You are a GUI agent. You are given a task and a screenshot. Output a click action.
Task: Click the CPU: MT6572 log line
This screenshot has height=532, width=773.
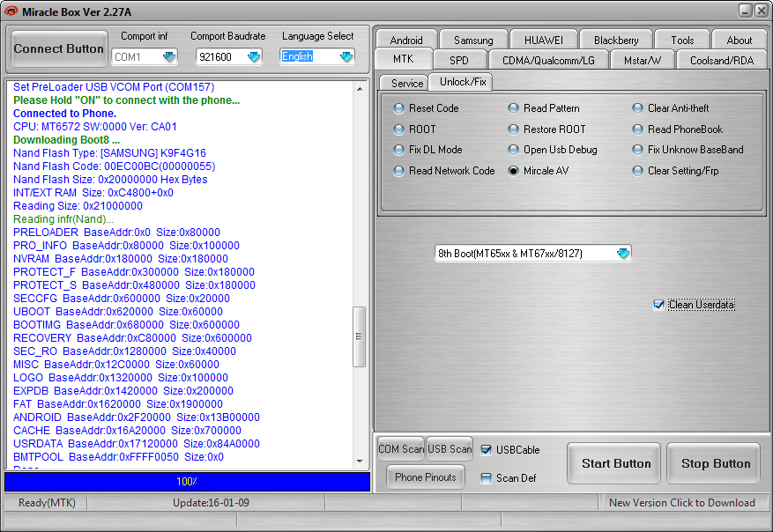(x=95, y=127)
